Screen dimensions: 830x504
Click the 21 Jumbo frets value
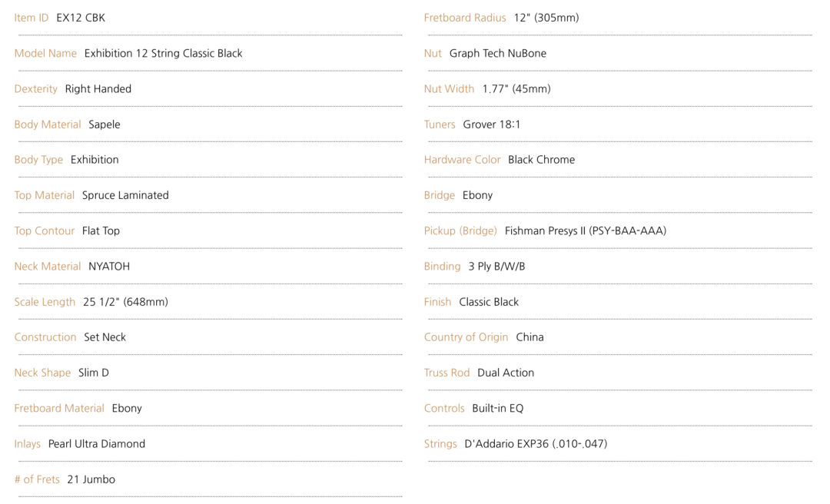[x=91, y=479]
